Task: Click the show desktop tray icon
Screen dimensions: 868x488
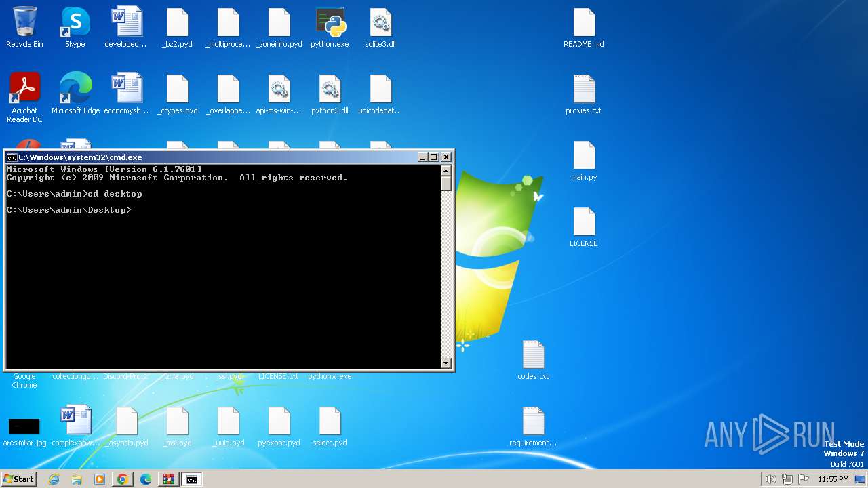Action: click(x=860, y=479)
